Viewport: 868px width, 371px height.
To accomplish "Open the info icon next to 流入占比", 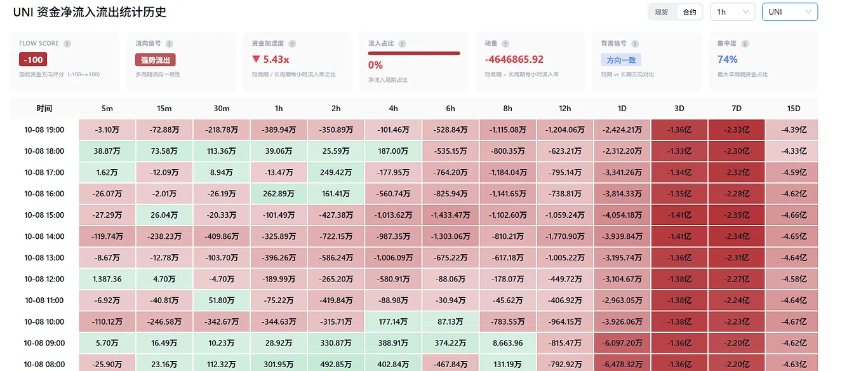I will (x=403, y=44).
